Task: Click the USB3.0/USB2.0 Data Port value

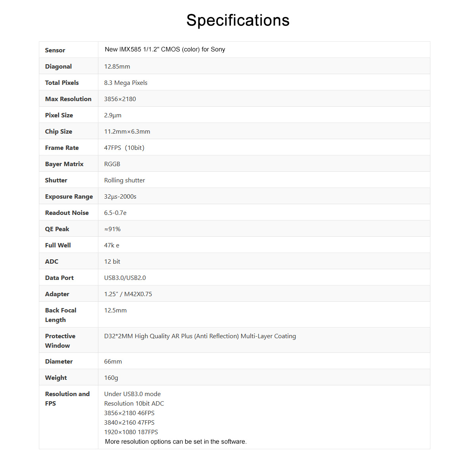Action: click(x=125, y=278)
